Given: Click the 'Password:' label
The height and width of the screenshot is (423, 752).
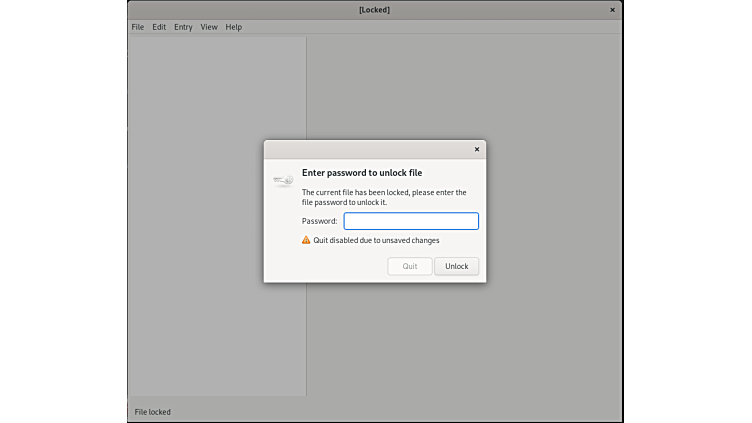Looking at the screenshot, I should (320, 221).
